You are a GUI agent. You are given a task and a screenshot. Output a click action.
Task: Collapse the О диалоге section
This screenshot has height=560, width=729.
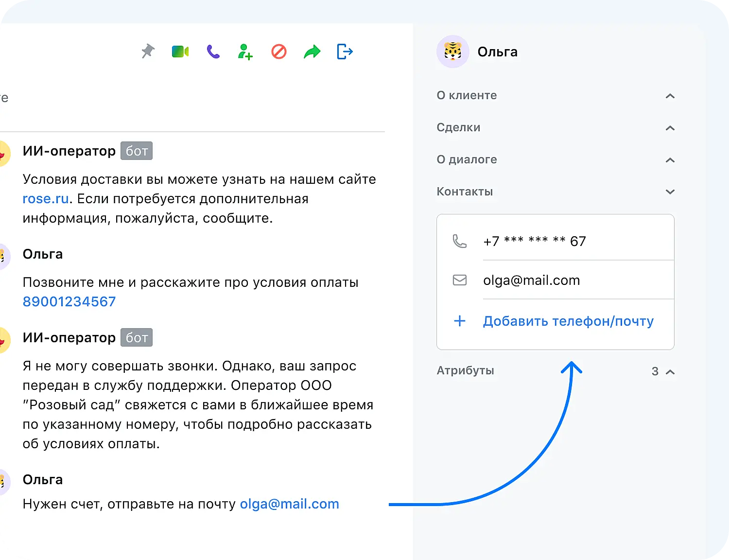[671, 160]
